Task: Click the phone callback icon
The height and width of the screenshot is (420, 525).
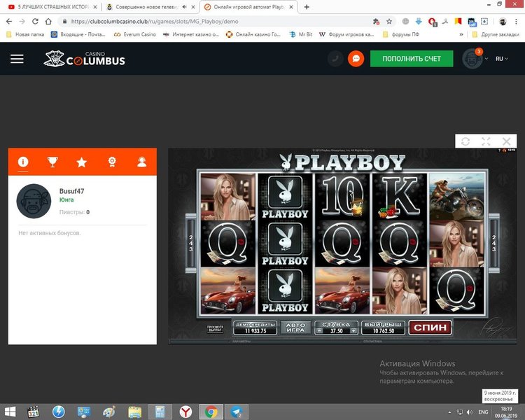Action: tap(336, 59)
